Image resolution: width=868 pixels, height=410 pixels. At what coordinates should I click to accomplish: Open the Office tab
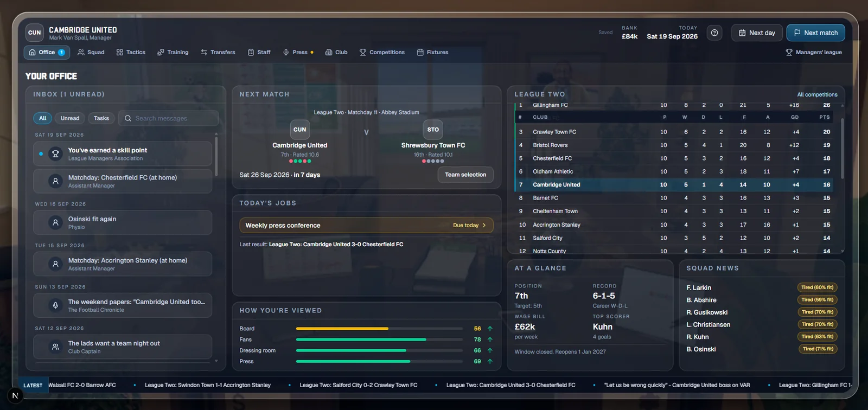47,52
